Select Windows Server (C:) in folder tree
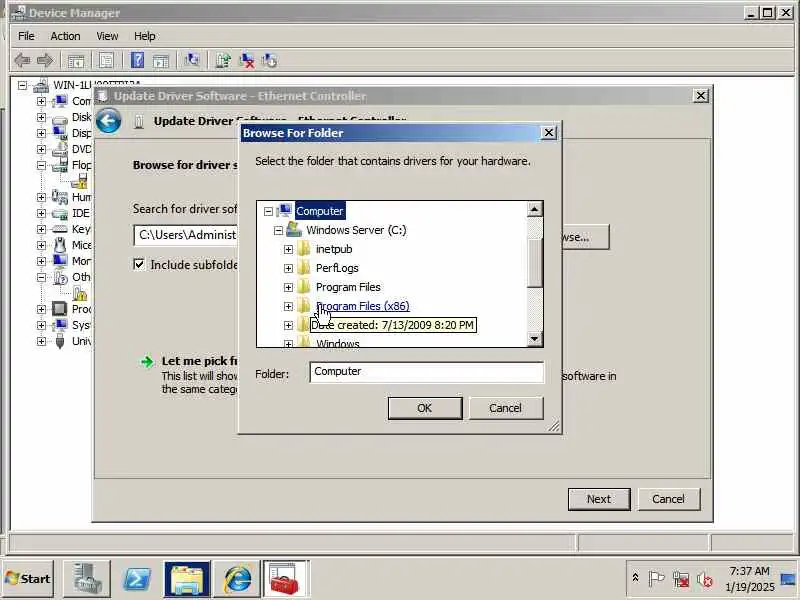Screen dimensions: 800x600 pyautogui.click(x=356, y=230)
